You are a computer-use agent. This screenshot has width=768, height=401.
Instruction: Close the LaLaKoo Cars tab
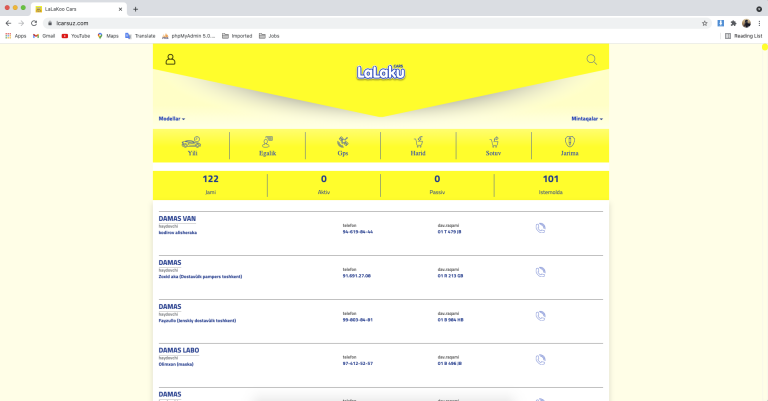(x=120, y=9)
